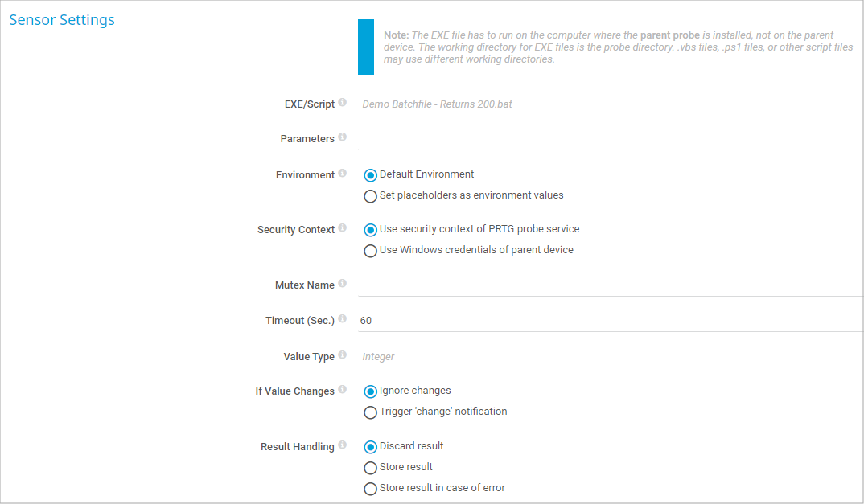Click the Sensor Settings section heading
This screenshot has height=504, width=864.
pyautogui.click(x=62, y=20)
